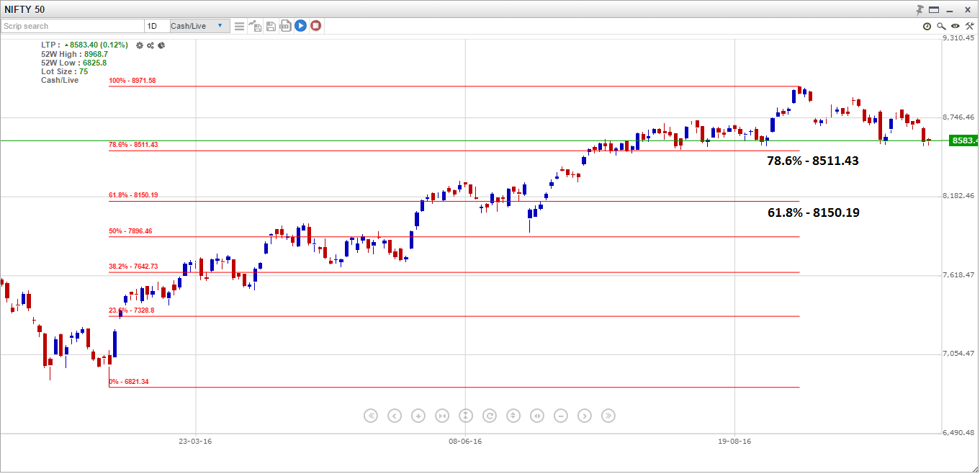Click the 52W High value 8968.7
980x474 pixels.
coord(96,54)
